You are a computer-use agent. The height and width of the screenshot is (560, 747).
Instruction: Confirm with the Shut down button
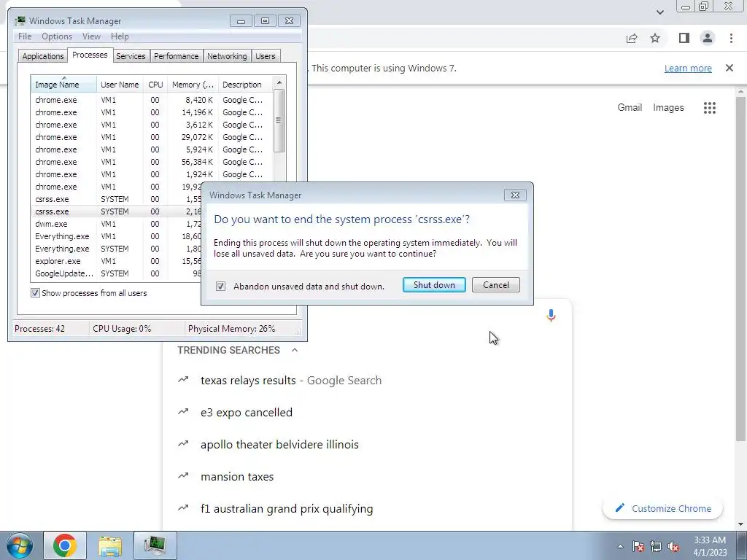click(x=434, y=285)
